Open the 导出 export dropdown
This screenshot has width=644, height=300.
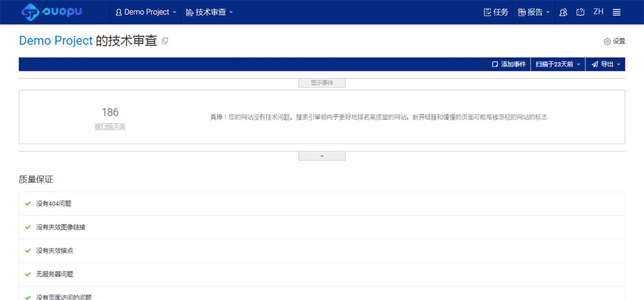605,64
